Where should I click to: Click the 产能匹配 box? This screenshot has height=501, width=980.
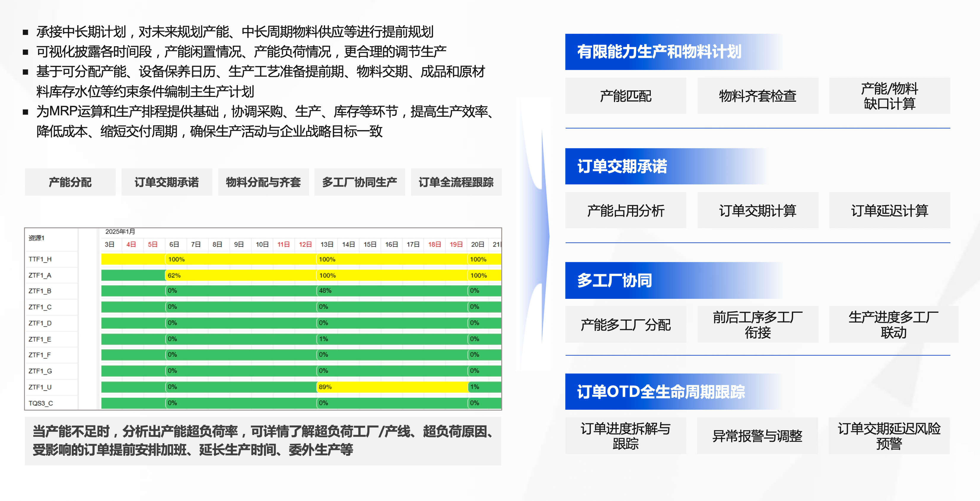click(x=626, y=96)
